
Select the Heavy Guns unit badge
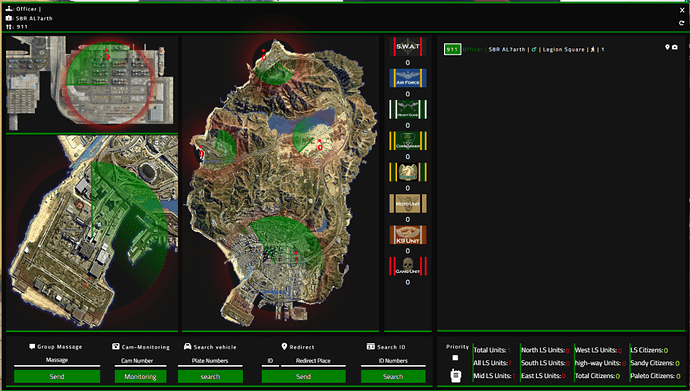click(408, 109)
